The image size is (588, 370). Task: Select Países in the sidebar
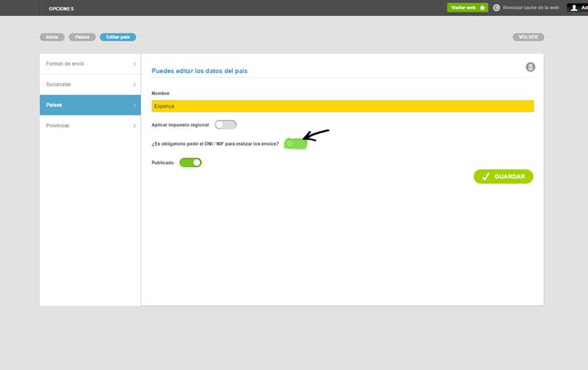81,105
